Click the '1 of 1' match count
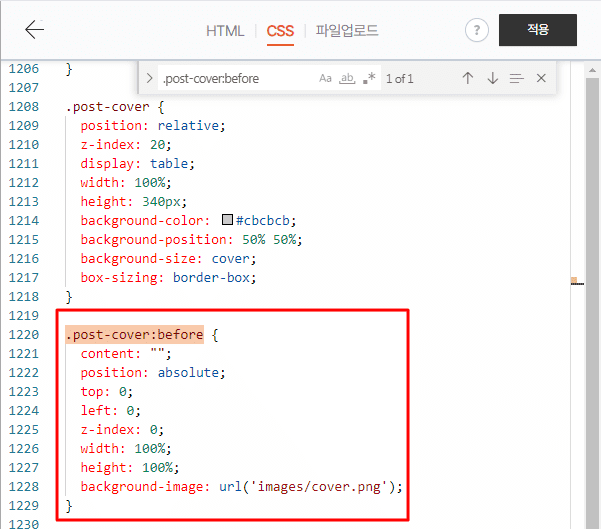The image size is (601, 529). [x=399, y=79]
